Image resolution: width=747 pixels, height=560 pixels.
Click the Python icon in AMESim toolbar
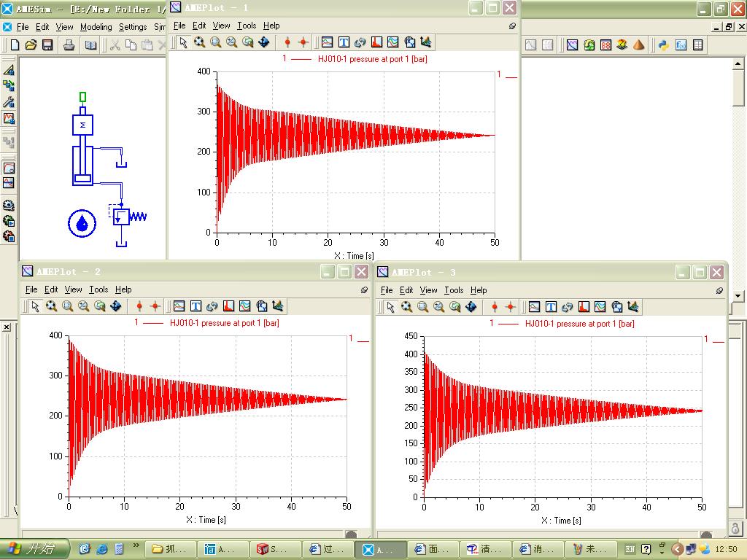click(664, 45)
